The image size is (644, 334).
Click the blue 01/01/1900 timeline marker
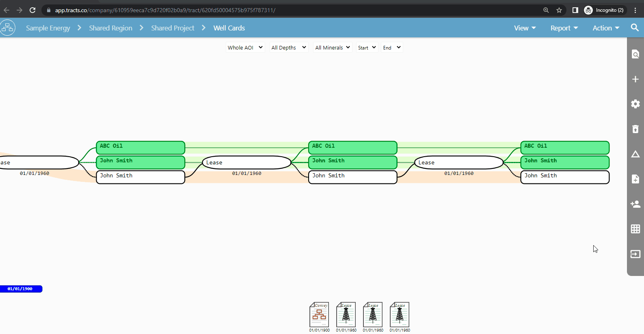pyautogui.click(x=20, y=289)
